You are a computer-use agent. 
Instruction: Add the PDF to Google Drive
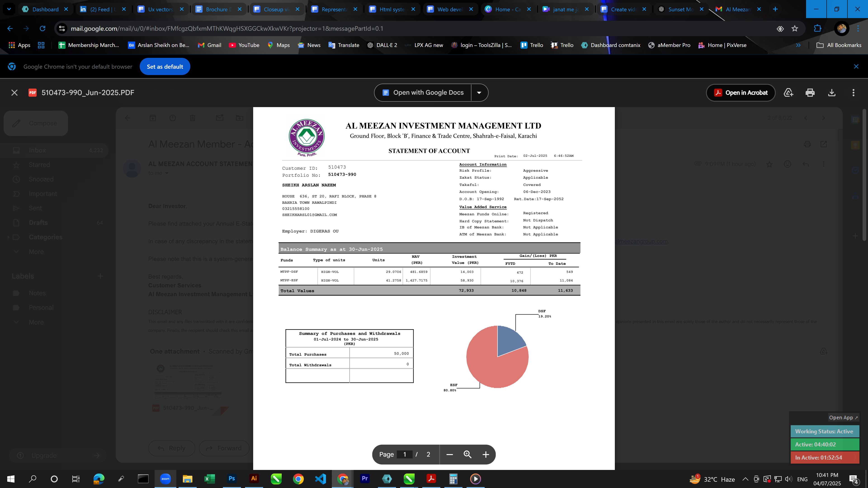(788, 93)
